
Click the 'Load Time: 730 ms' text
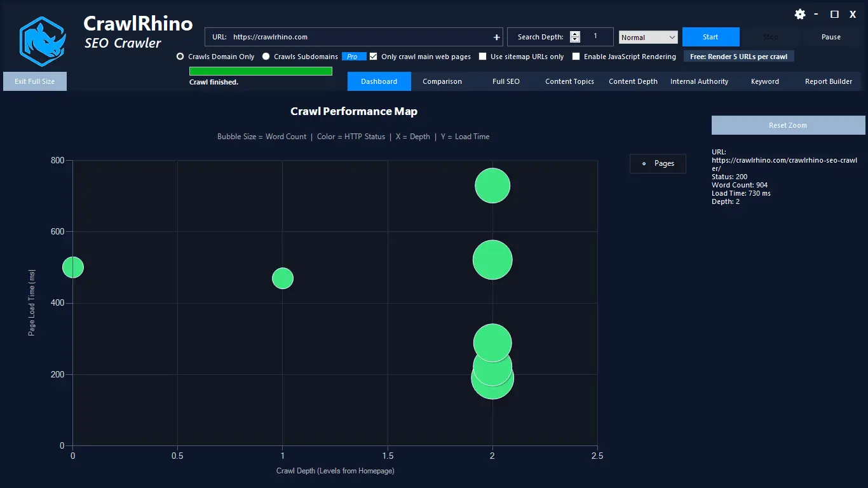pyautogui.click(x=741, y=193)
